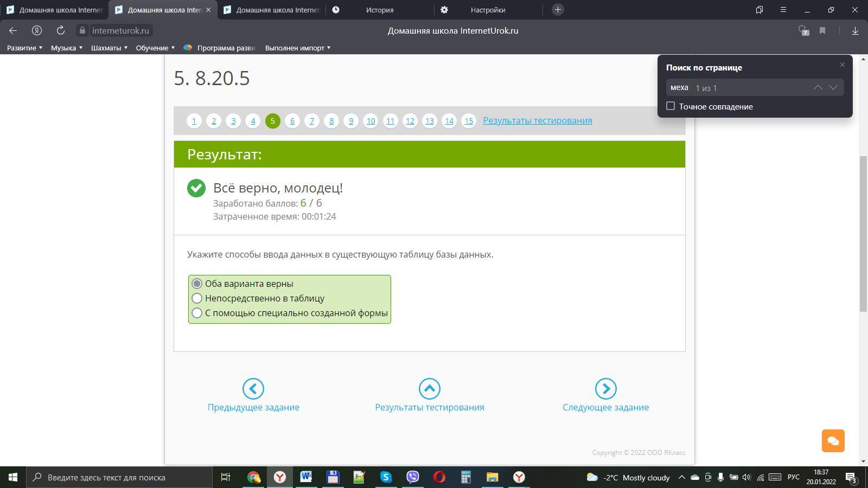Expand the Обучение bookmarks folder
This screenshot has height=488, width=868.
pos(155,48)
